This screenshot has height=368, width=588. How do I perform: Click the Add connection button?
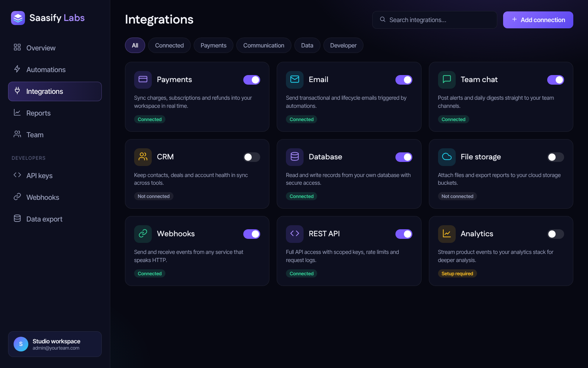[x=538, y=20]
